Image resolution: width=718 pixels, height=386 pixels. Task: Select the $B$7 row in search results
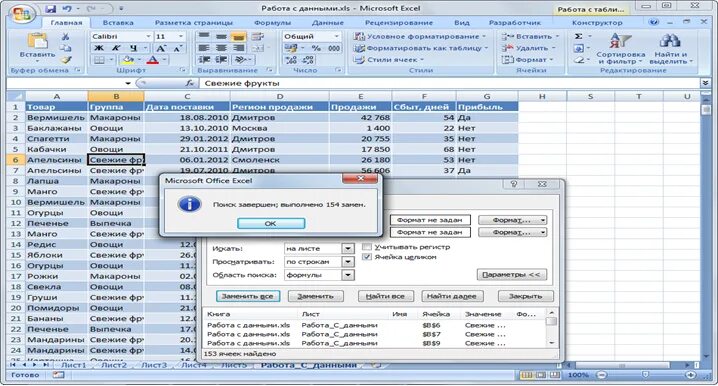click(x=375, y=334)
